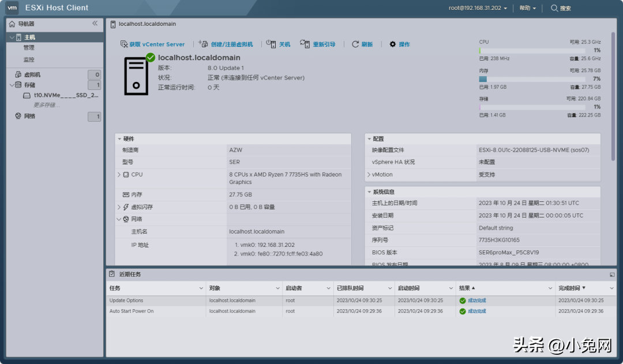Click the memory icon in hardware panel
Image resolution: width=623 pixels, height=364 pixels.
point(126,194)
